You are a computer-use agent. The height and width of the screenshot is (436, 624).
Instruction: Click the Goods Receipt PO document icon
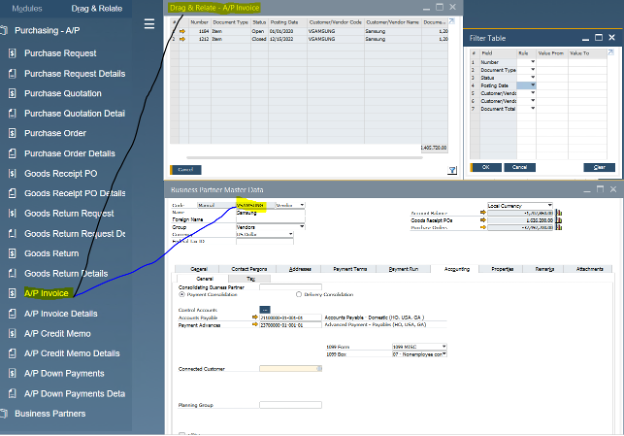coord(12,173)
